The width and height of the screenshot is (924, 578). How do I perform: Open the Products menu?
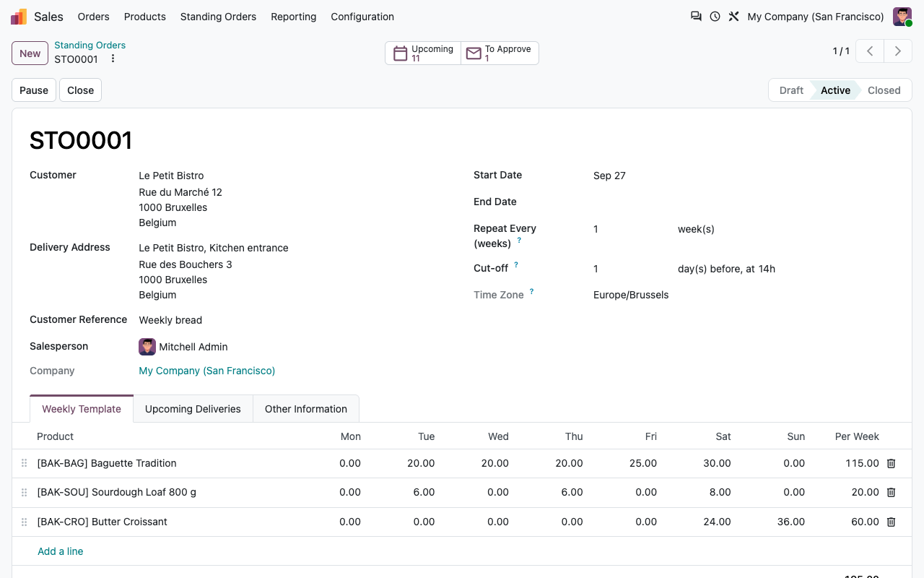145,17
